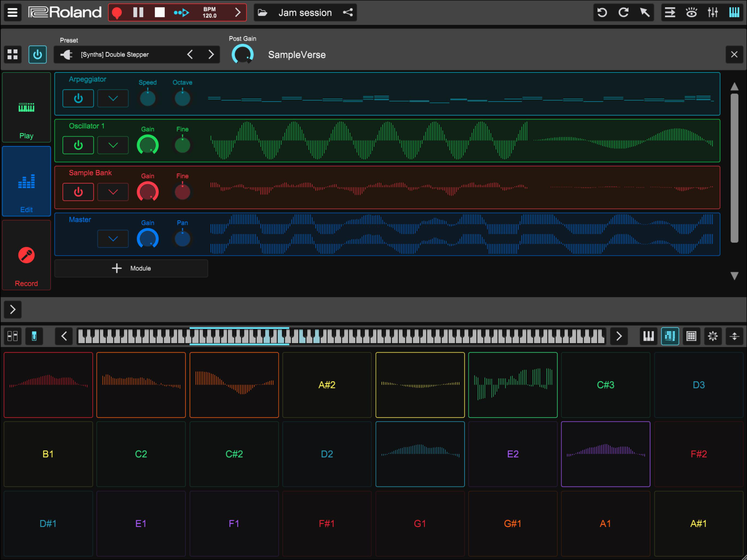Go to the next preset
Screen dimensions: 747x560
pyautogui.click(x=211, y=54)
